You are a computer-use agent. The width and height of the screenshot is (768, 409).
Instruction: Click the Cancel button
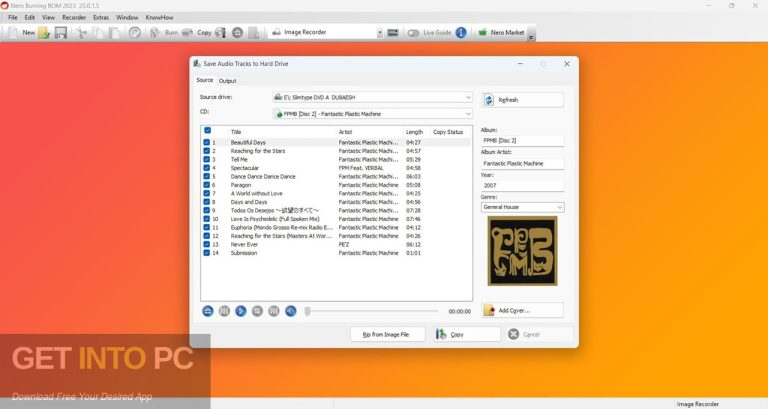[538, 335]
